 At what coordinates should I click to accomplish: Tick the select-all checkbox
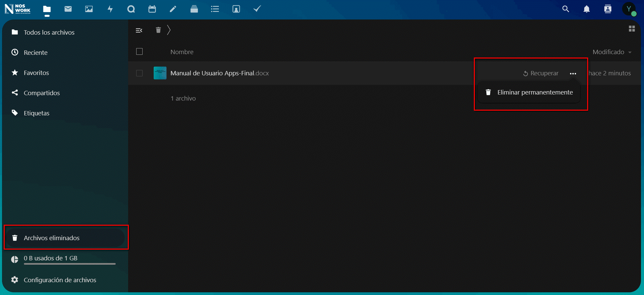[x=139, y=51]
